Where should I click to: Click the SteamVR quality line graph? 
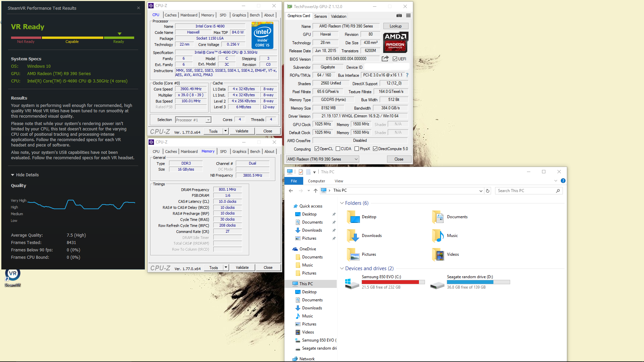(81, 204)
